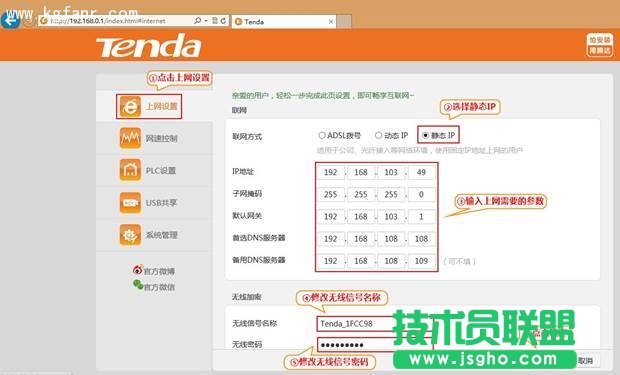Viewport: 620px width, 375px height.
Task: Click the PLC设置 menu label
Action: [x=161, y=170]
